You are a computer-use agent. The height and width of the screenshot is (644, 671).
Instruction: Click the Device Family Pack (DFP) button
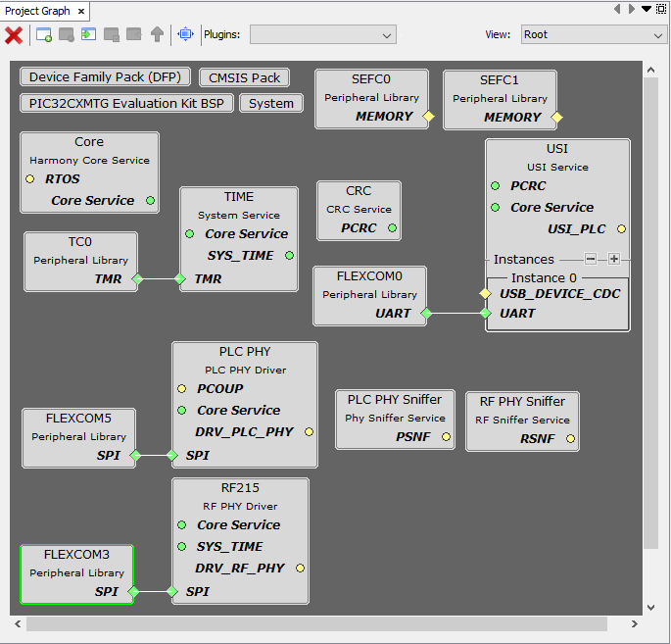click(x=105, y=77)
